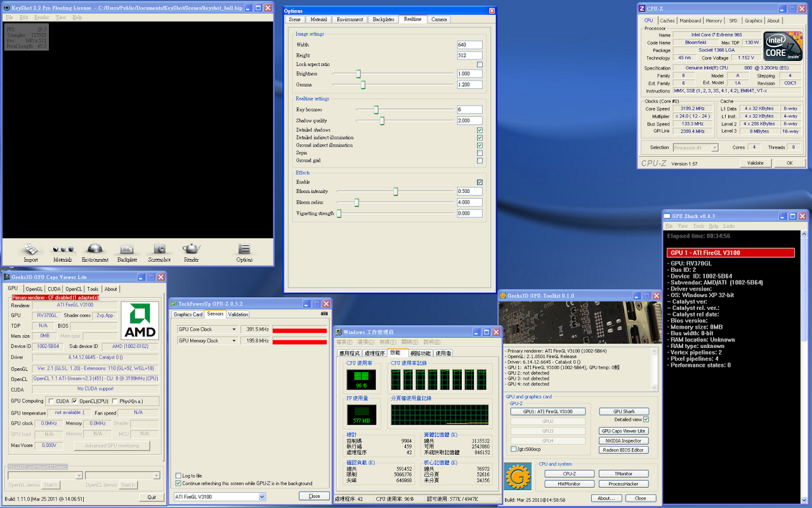Screen dimensions: 812x508
Task: Enable the Sepia checkbox
Action: coord(480,153)
